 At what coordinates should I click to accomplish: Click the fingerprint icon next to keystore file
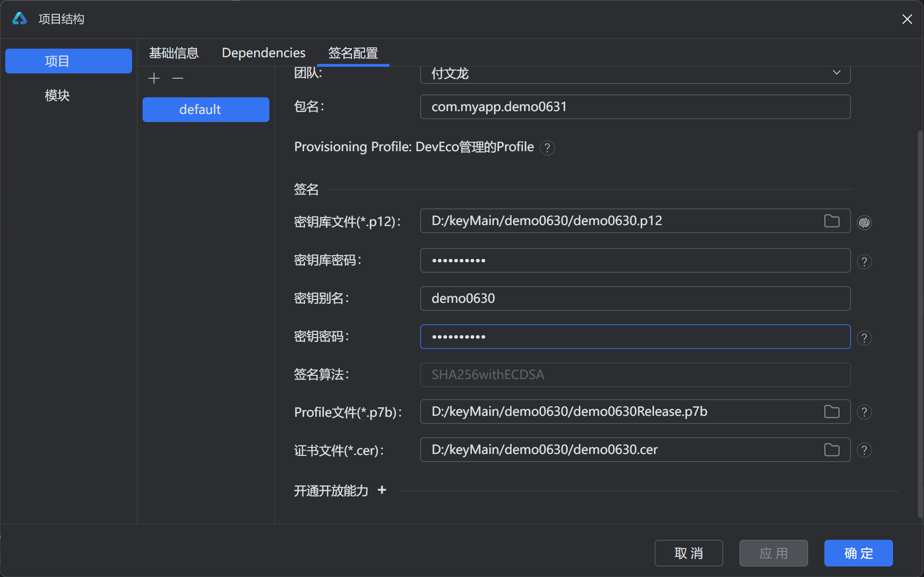(864, 222)
